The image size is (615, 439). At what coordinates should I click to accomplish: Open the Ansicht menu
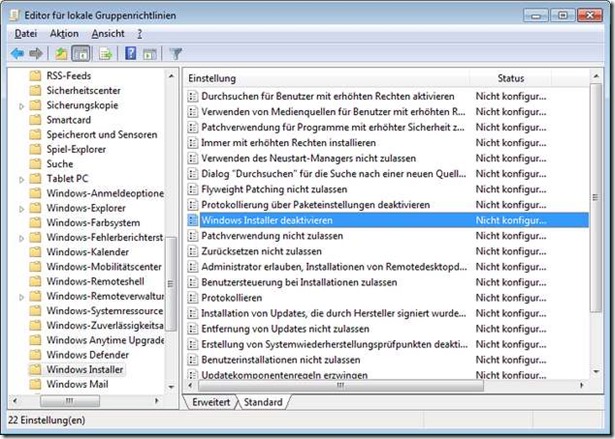tap(108, 34)
